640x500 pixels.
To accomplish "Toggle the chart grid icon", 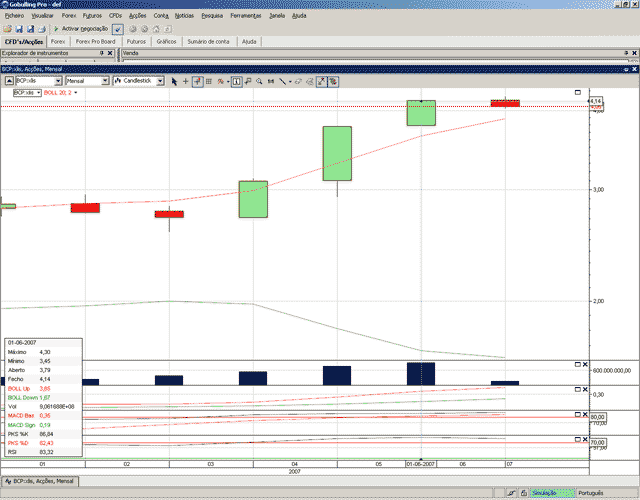I will point(209,82).
